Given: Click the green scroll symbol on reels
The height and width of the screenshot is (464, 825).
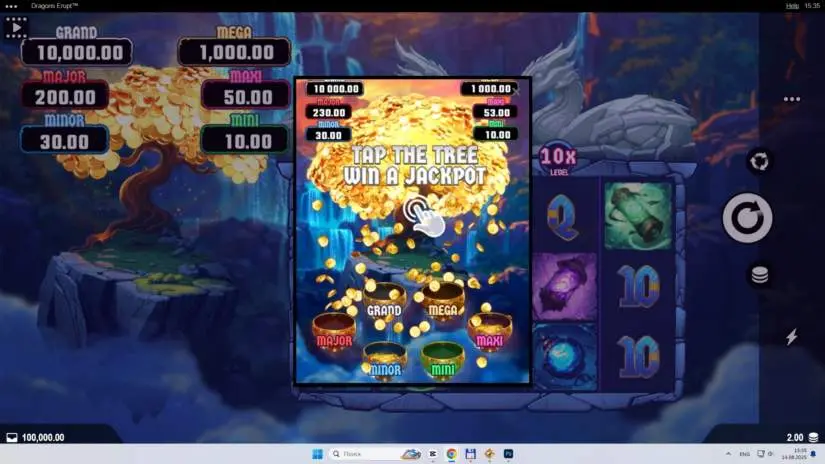Looking at the screenshot, I should click(x=638, y=216).
